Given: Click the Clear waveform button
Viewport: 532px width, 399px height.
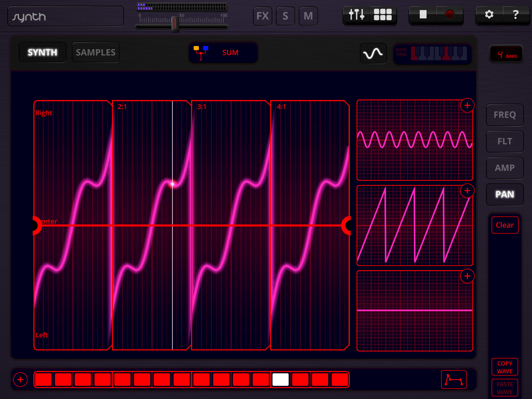Looking at the screenshot, I should point(505,225).
